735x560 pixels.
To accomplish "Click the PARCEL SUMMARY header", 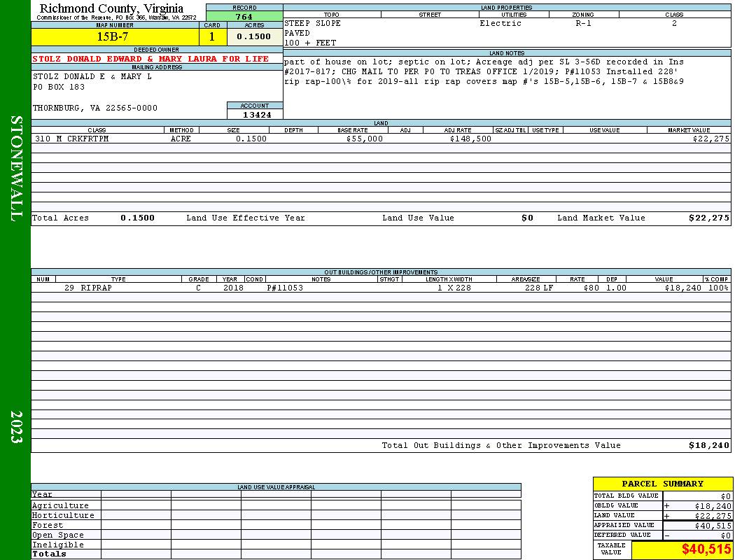I will (x=662, y=484).
